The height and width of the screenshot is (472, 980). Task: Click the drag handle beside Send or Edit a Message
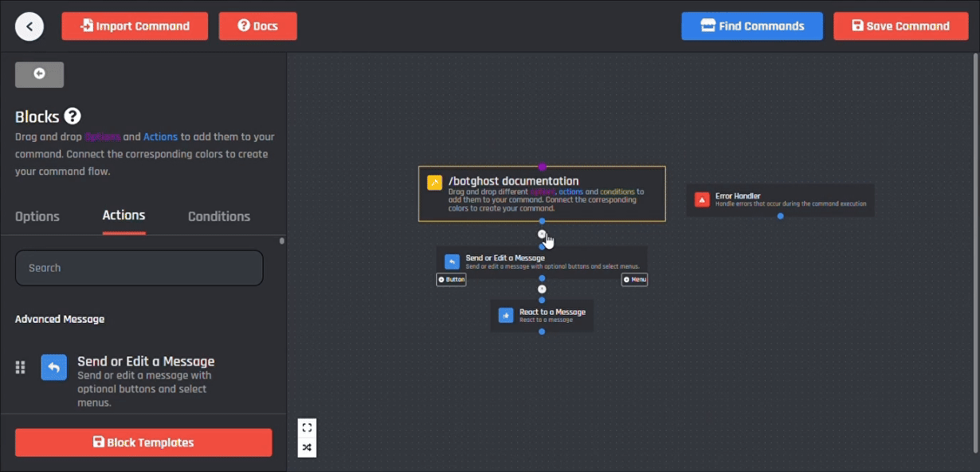click(x=21, y=368)
